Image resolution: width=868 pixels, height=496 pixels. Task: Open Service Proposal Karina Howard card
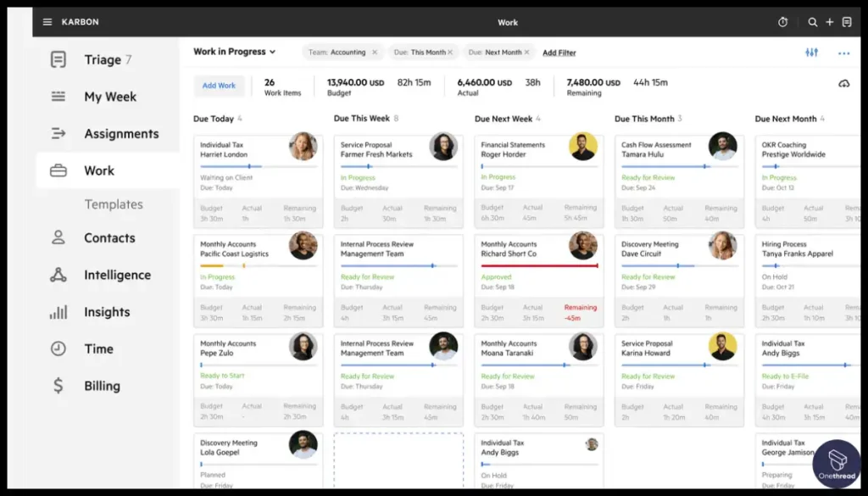[x=679, y=381]
